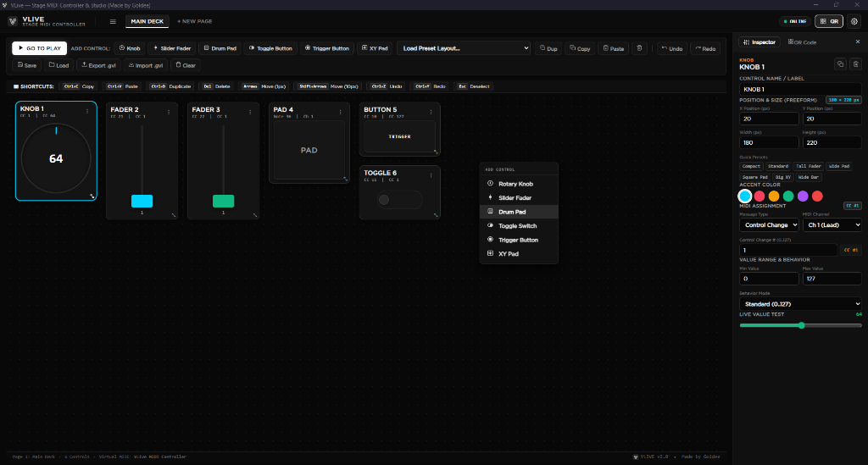The image size is (868, 465).
Task: Add a Knob from the toolbar
Action: 130,48
